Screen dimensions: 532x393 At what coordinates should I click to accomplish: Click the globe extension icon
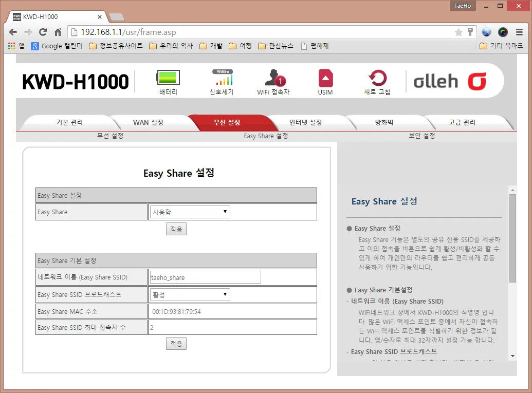(x=487, y=32)
